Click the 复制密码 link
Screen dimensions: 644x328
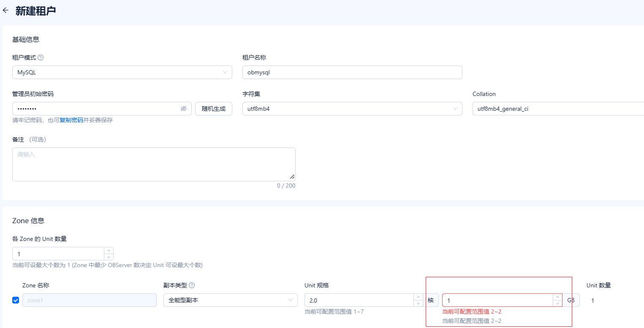[72, 120]
